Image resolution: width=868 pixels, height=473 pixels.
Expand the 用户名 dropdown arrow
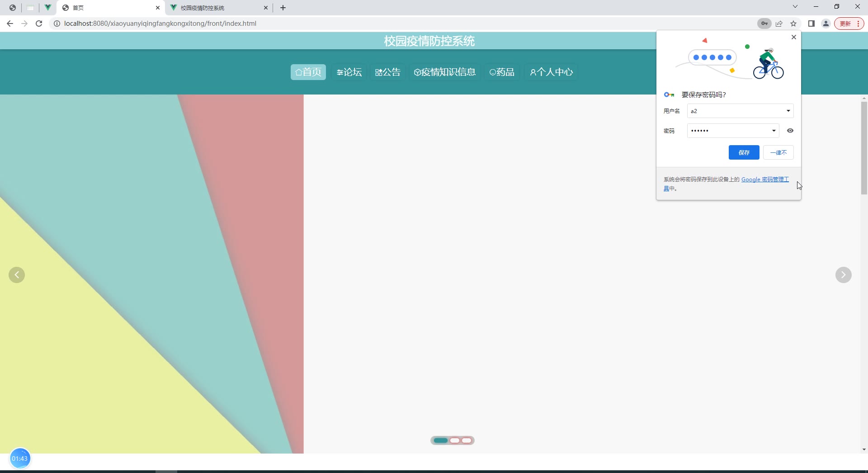[788, 111]
